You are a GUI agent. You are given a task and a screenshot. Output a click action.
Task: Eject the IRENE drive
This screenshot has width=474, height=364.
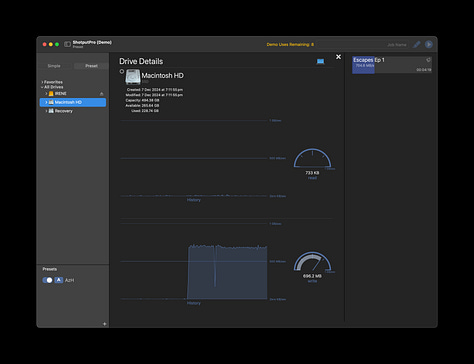[x=101, y=94]
